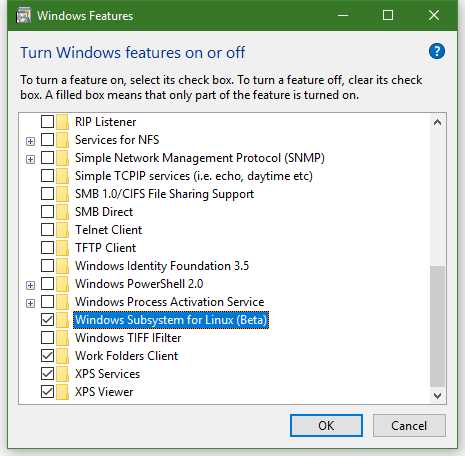Image resolution: width=465 pixels, height=456 pixels.
Task: Click the folder icon beside Windows Identity Foundation 3.5
Action: (62, 266)
